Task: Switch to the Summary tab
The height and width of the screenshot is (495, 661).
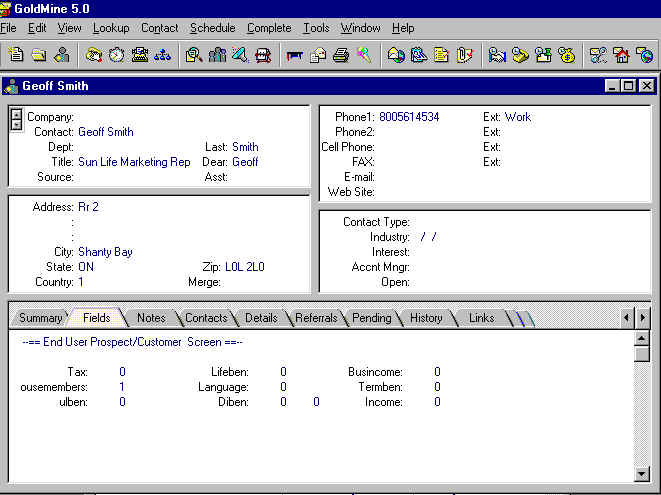Action: coord(40,318)
